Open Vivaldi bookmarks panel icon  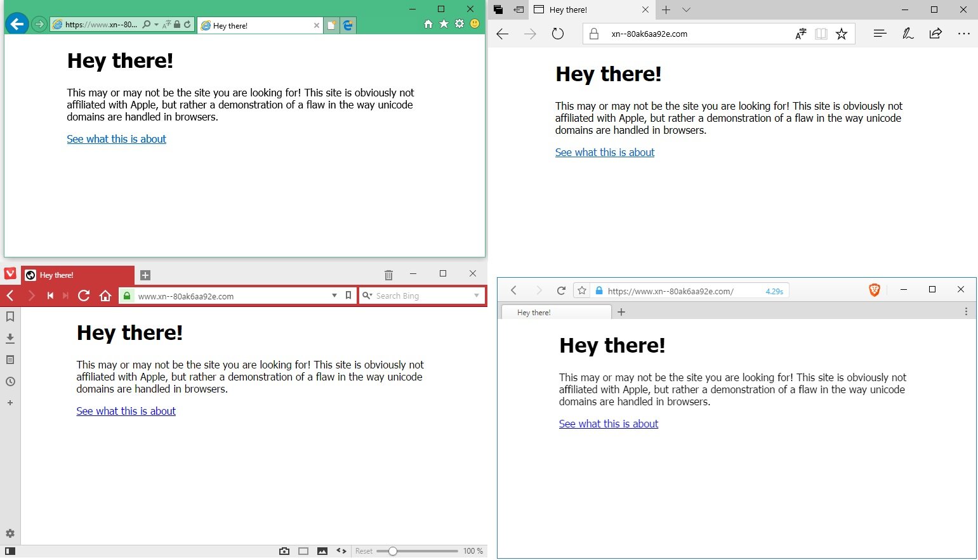10,316
